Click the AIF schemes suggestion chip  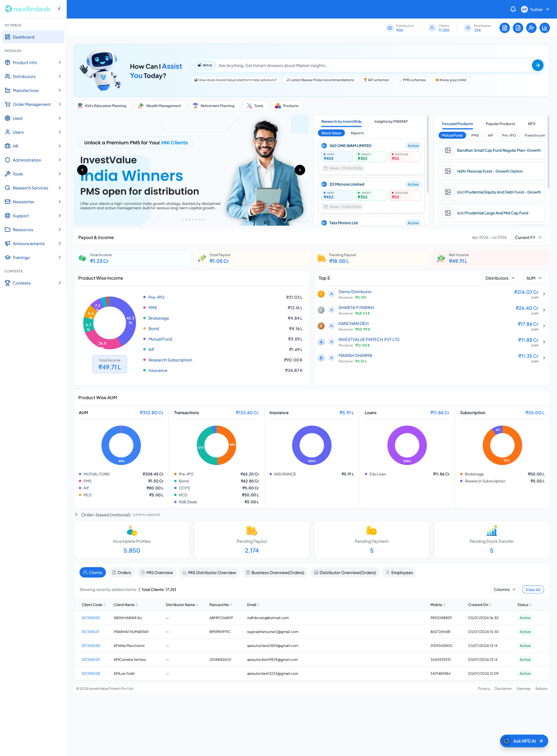[x=377, y=80]
